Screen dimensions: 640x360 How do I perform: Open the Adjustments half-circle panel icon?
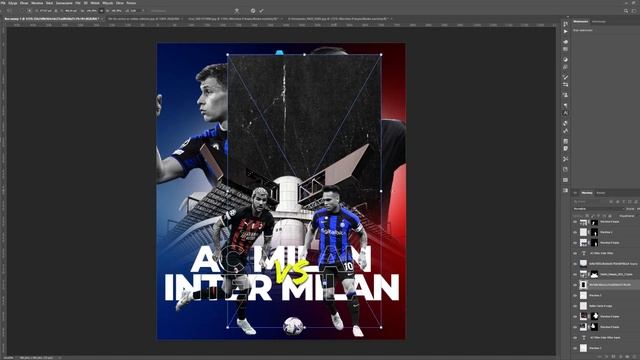565,60
